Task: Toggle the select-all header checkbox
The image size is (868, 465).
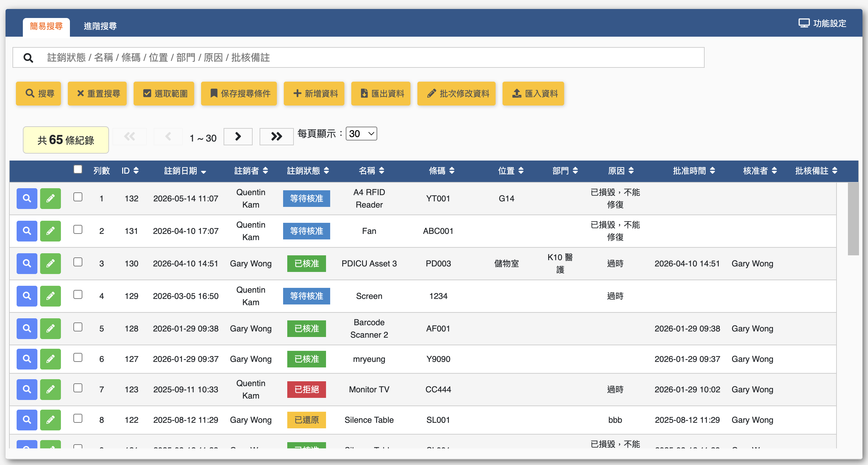Action: point(78,169)
